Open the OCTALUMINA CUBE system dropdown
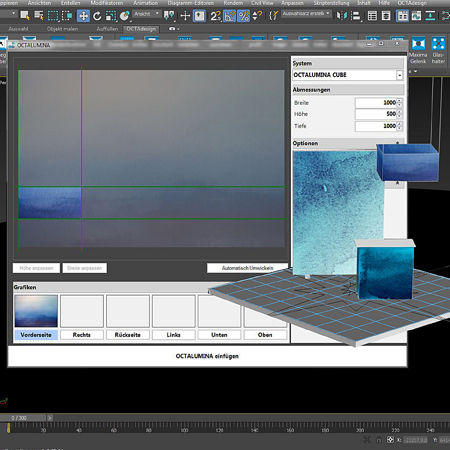450x450 pixels. pos(399,75)
